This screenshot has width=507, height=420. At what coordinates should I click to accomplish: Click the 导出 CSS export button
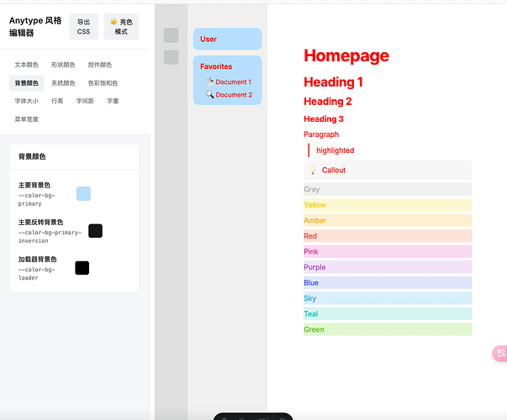tap(83, 27)
